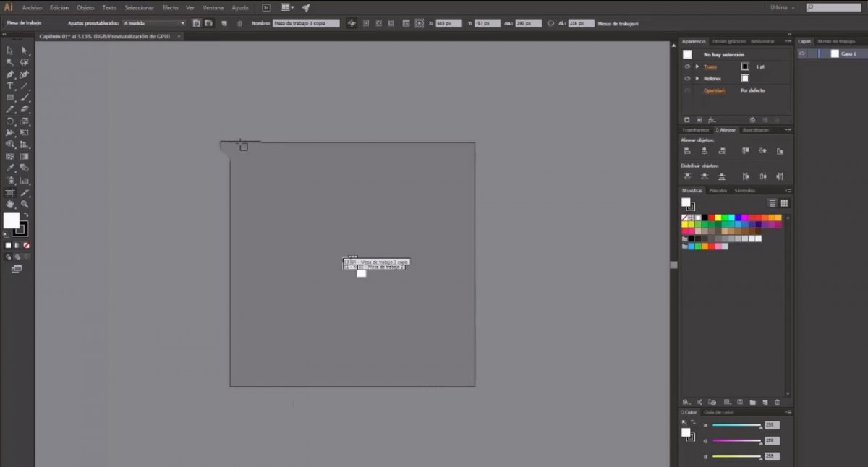Toggle visibility eye of Trazo attribute
The height and width of the screenshot is (467, 868).
(x=687, y=67)
